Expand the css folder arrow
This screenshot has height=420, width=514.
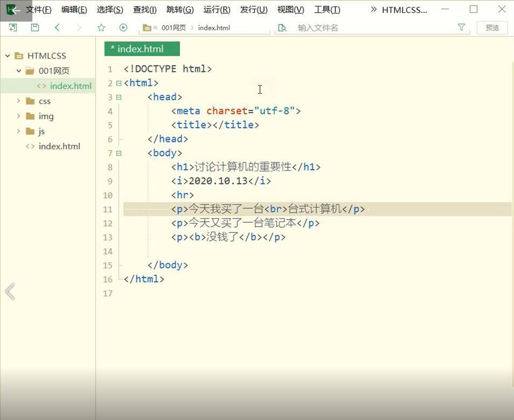tap(19, 101)
